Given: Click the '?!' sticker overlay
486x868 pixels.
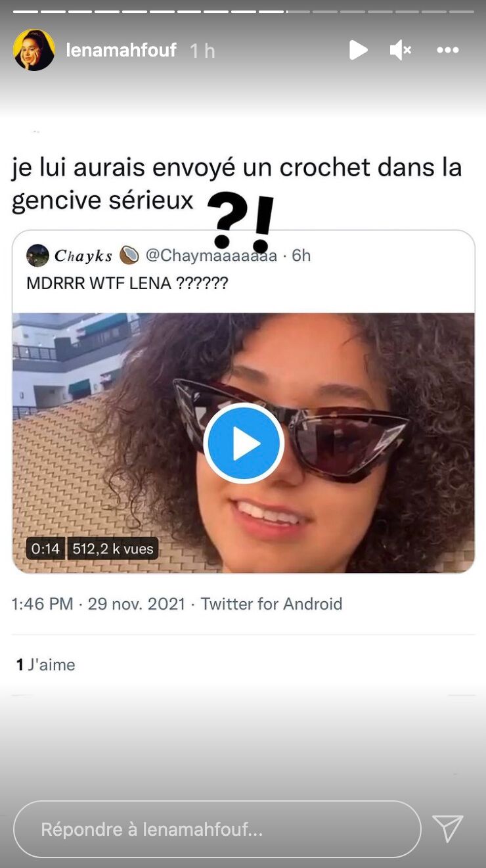Looking at the screenshot, I should click(240, 222).
